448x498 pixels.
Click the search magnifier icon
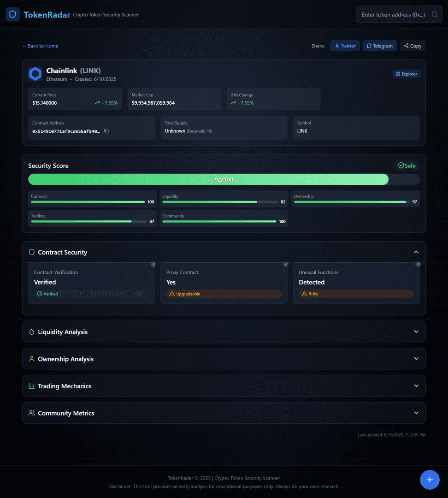435,14
